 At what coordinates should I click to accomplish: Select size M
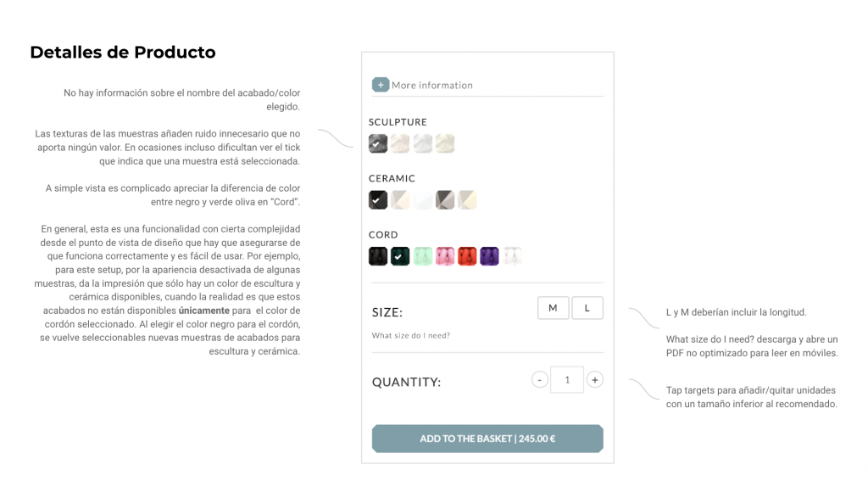pyautogui.click(x=554, y=308)
